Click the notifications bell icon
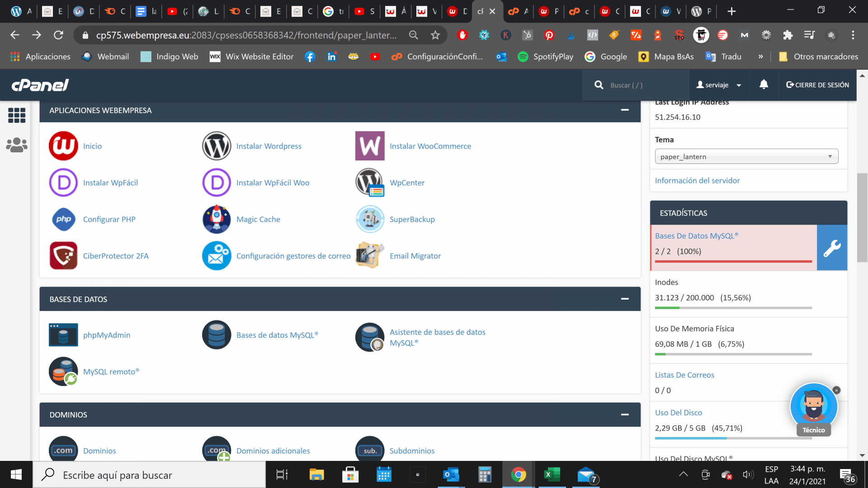This screenshot has height=488, width=868. tap(764, 84)
